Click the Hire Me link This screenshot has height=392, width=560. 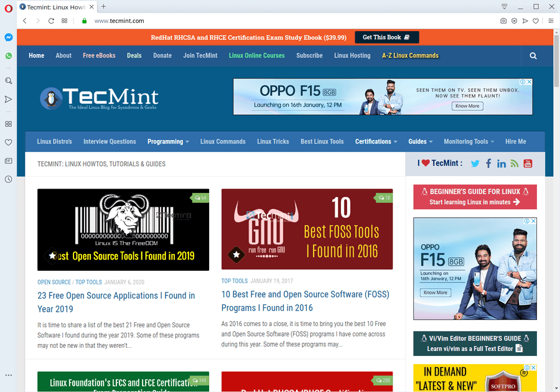point(516,141)
